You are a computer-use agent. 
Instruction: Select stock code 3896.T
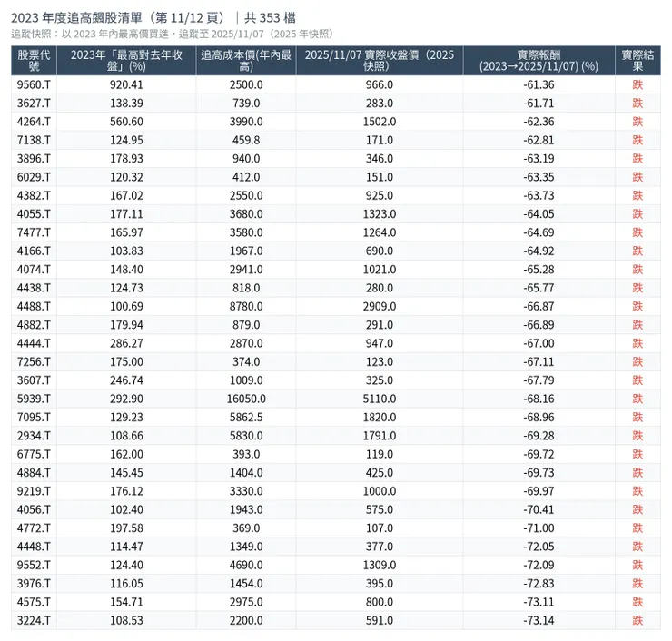[x=34, y=159]
